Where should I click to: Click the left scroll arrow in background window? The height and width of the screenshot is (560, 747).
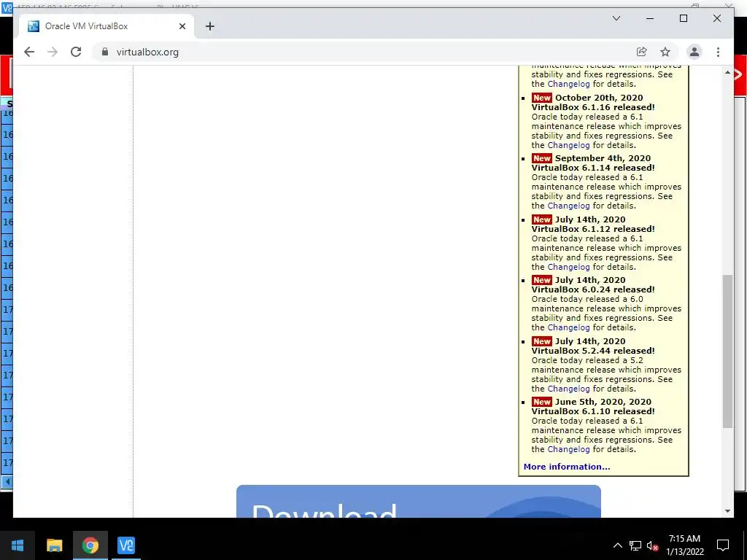pyautogui.click(x=7, y=481)
